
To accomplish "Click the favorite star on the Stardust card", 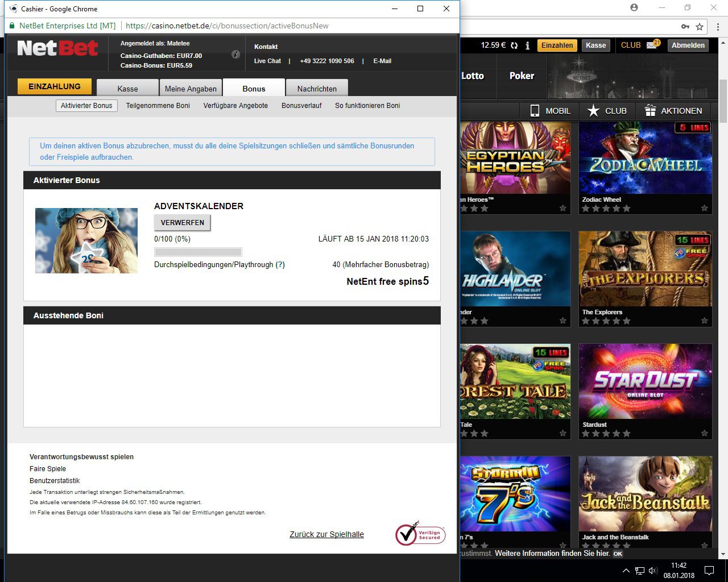I will (704, 433).
